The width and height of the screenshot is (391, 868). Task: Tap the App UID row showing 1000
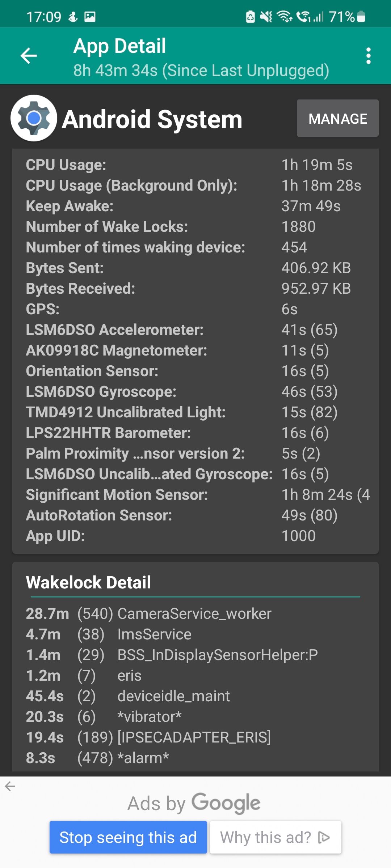tap(195, 536)
